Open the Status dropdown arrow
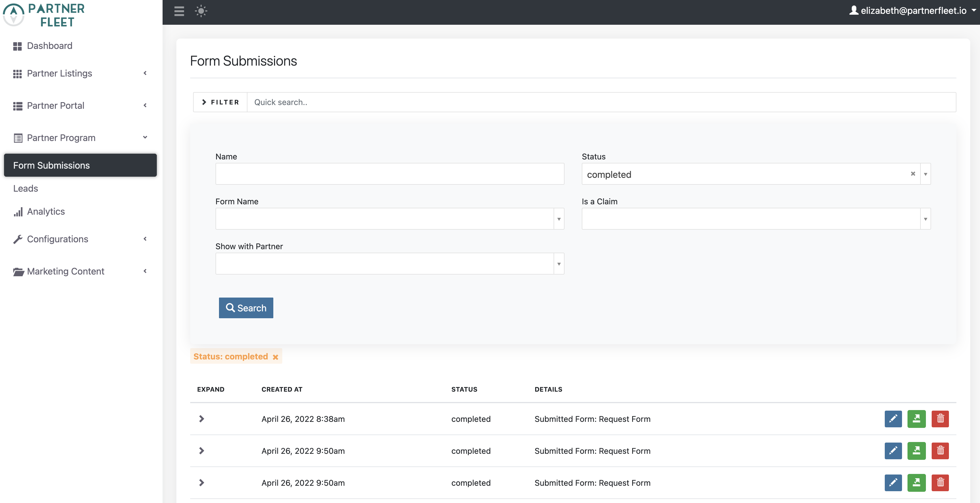The height and width of the screenshot is (503, 980). 925,174
